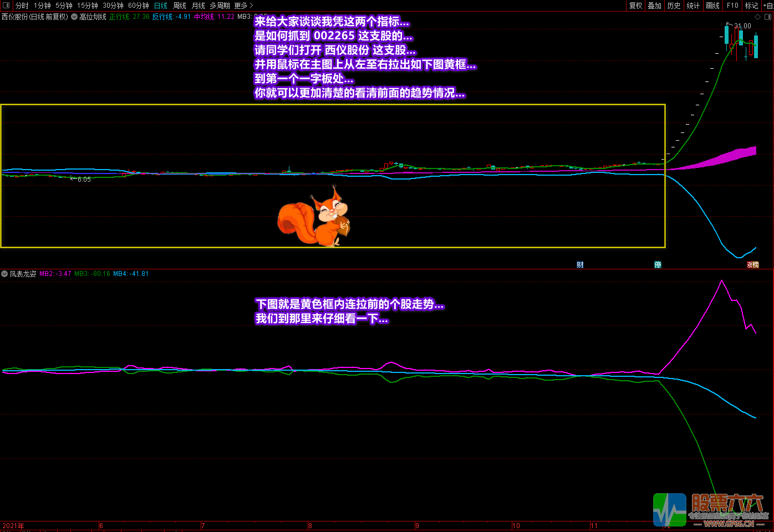The image size is (774, 532).
Task: Select the 60分钟 period tab
Action: point(139,6)
